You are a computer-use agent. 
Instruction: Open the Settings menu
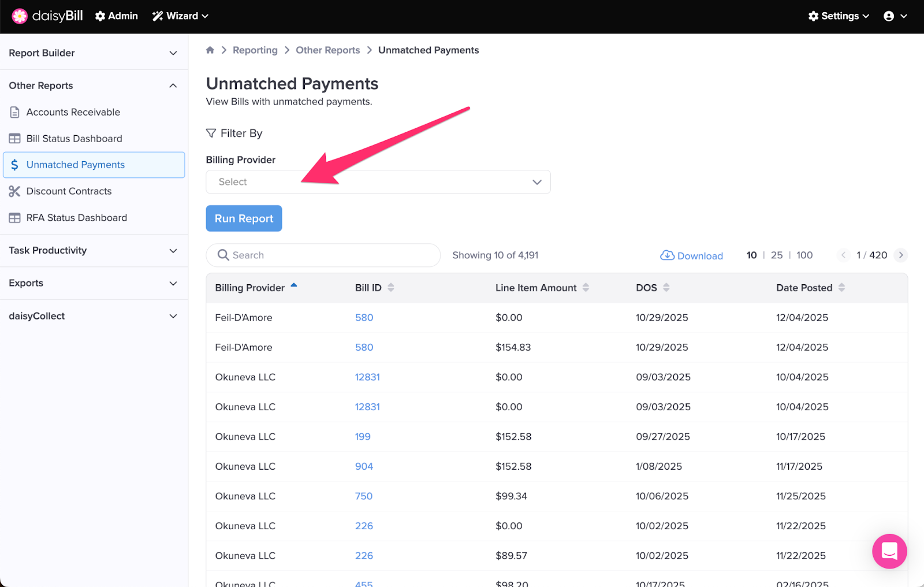coord(839,16)
